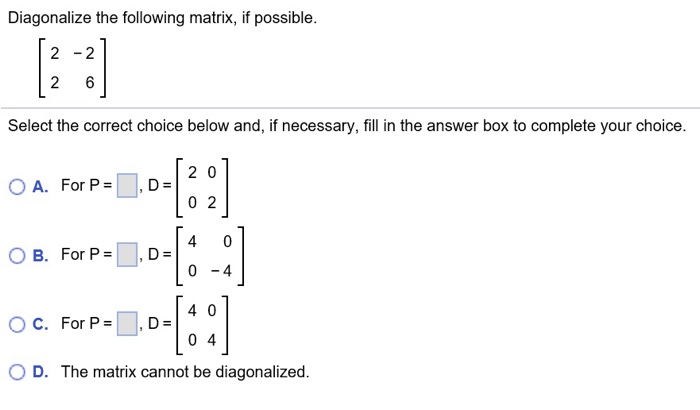This screenshot has width=700, height=410.
Task: Choose option D matrix cannot be diagonalized
Action: click(17, 372)
